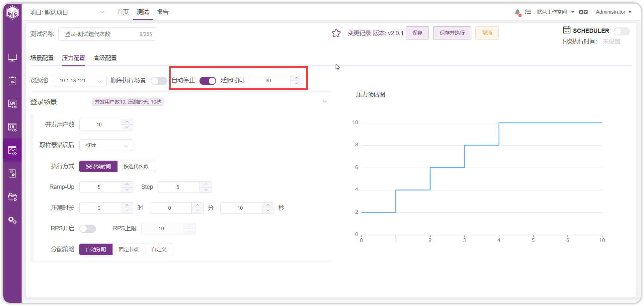This screenshot has width=644, height=306.
Task: Click the 保存 button
Action: (417, 33)
